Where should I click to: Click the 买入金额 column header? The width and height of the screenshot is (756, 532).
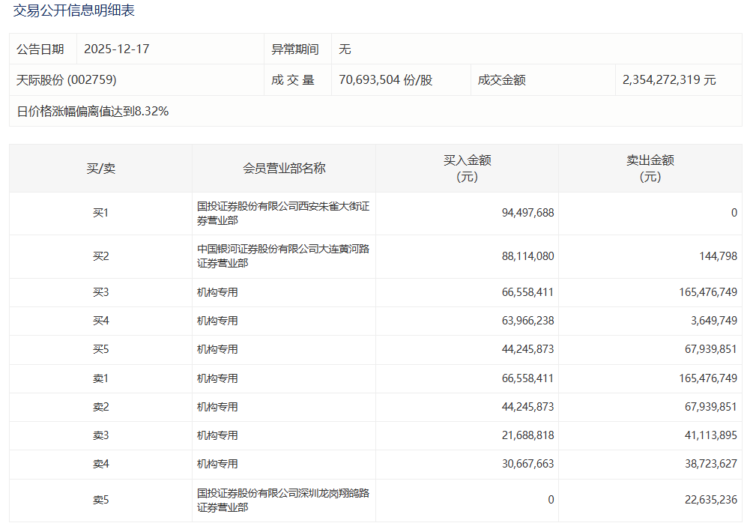point(467,169)
